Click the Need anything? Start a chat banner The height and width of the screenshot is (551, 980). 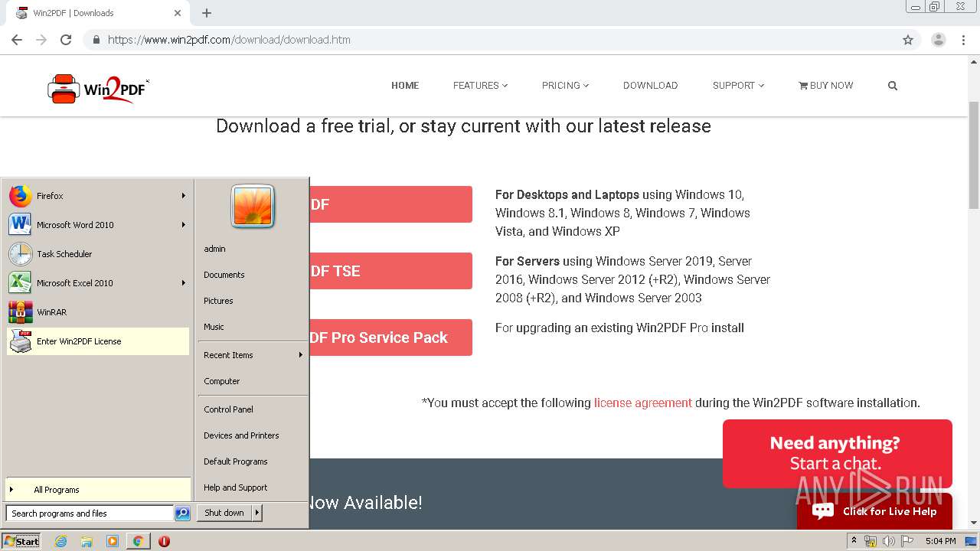click(837, 453)
